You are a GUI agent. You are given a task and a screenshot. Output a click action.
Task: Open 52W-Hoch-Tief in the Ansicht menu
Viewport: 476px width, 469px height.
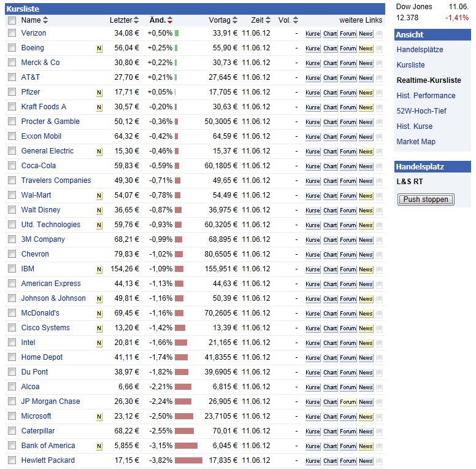coord(421,111)
